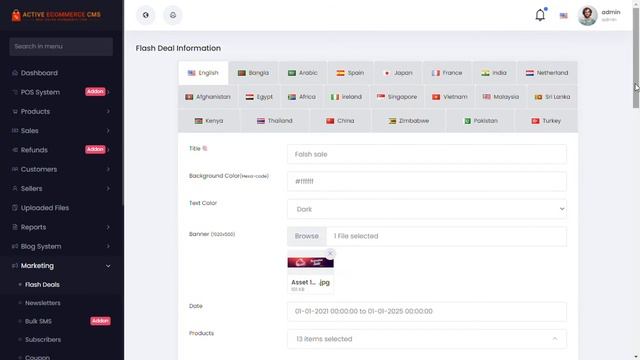This screenshot has height=360, width=640.
Task: Expand Refunds menu
Action: point(61,150)
